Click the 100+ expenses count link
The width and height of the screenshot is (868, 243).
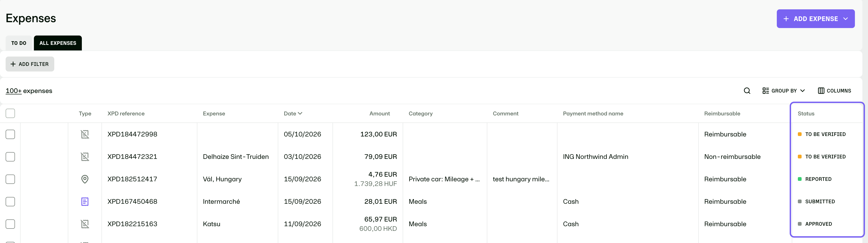14,91
